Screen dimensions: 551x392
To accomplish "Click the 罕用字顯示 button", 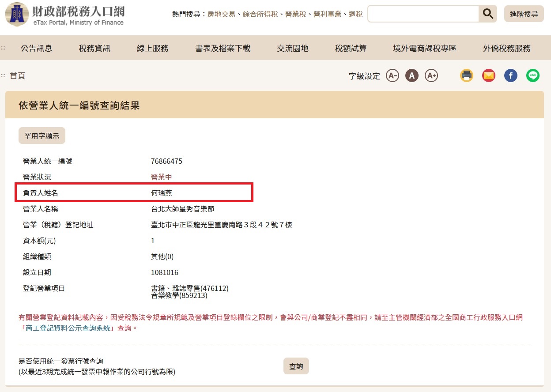I will pos(42,136).
